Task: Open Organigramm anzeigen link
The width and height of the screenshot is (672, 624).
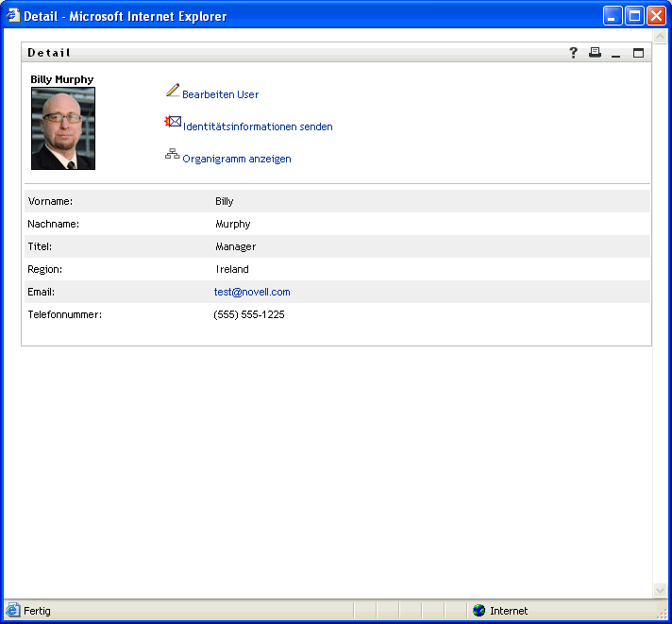Action: click(x=237, y=159)
